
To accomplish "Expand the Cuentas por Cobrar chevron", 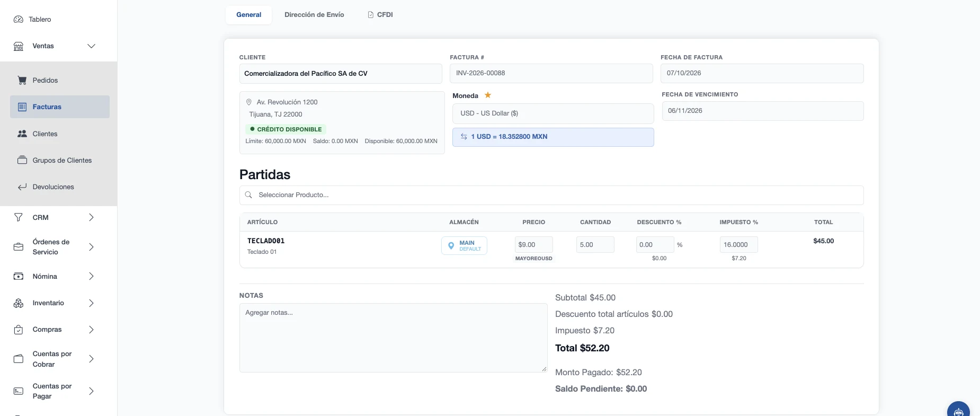I will tap(91, 359).
